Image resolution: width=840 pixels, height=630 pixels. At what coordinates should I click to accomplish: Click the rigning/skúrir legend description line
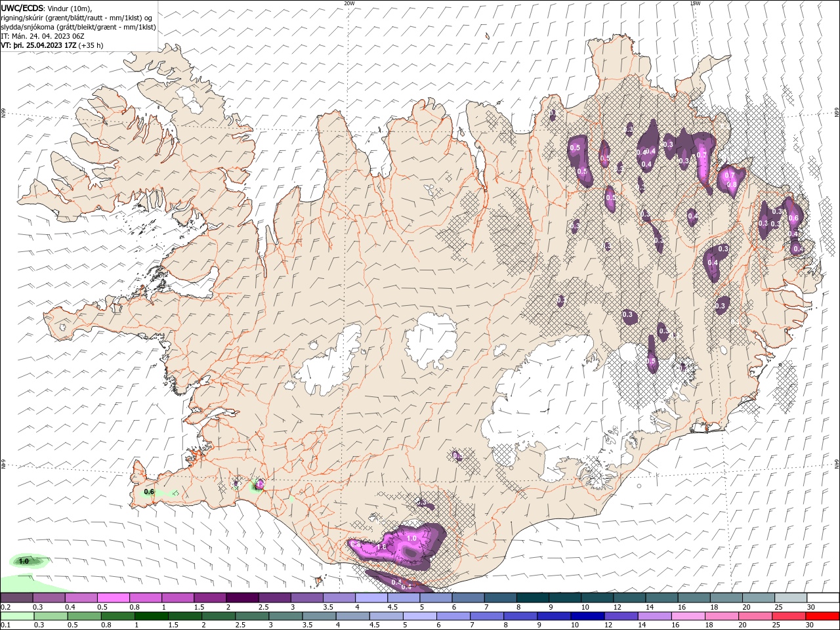pyautogui.click(x=77, y=18)
